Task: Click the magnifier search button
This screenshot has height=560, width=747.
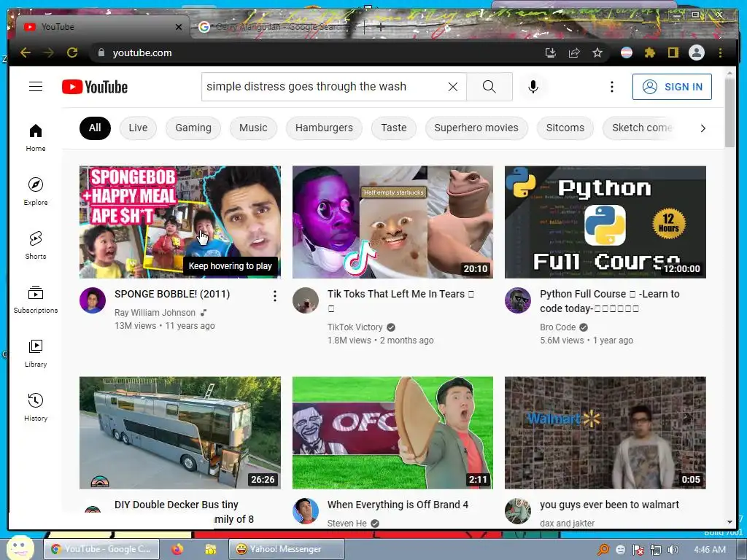Action: 489,87
